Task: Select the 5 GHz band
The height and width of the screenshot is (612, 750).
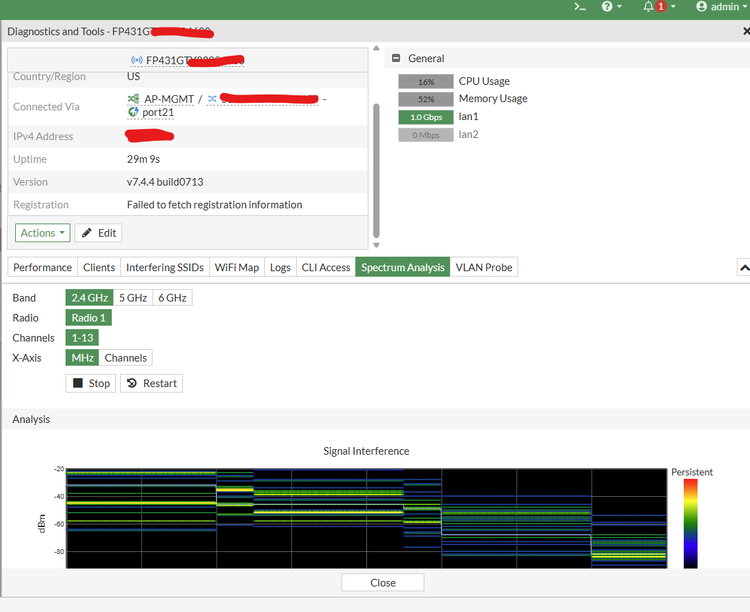Action: tap(133, 298)
